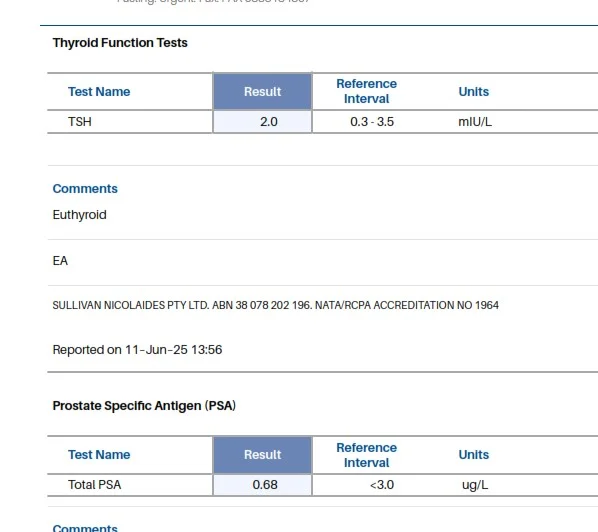Select the Result column header in PSA table
The height and width of the screenshot is (532, 598).
(x=262, y=455)
